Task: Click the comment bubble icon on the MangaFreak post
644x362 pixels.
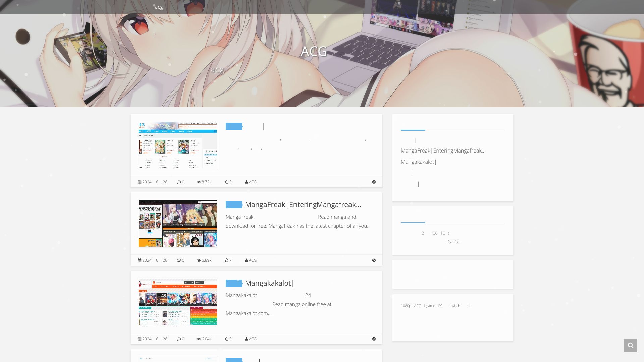Action: tap(179, 260)
